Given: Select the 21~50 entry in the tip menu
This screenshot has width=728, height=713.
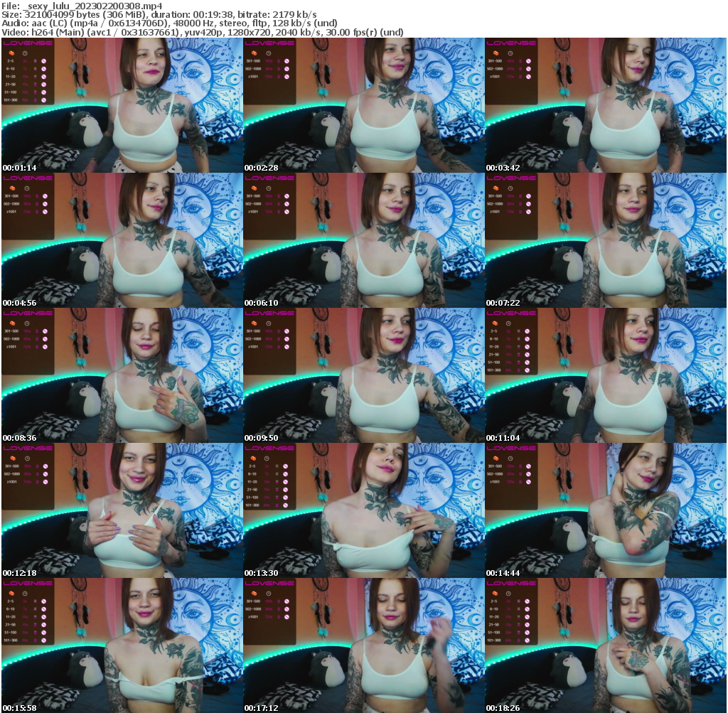Looking at the screenshot, I should tap(10, 85).
